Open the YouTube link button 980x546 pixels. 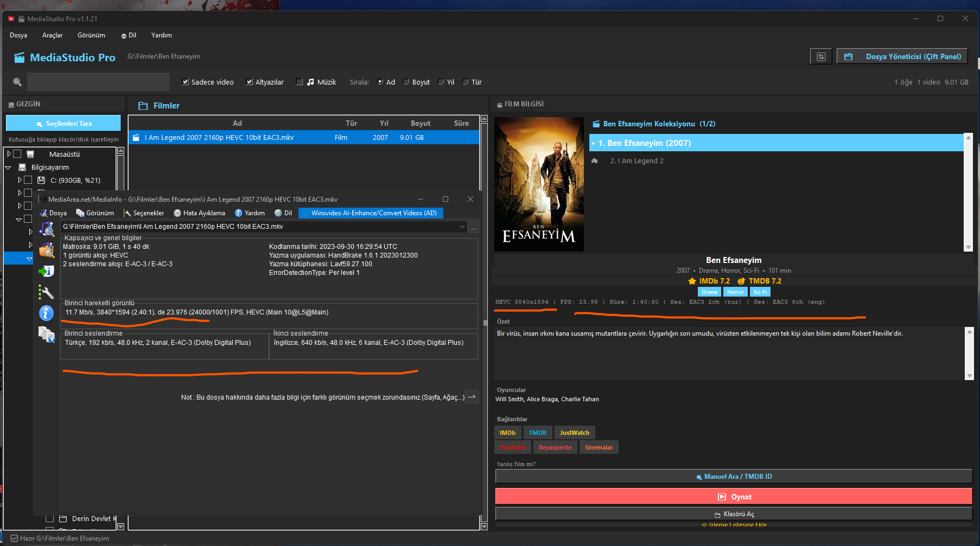click(513, 447)
